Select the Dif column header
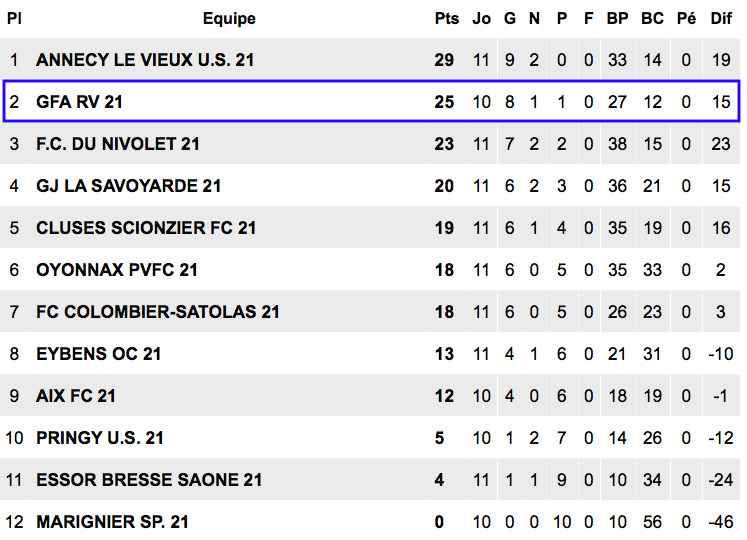Screen dimensions: 747x540 coord(721,19)
